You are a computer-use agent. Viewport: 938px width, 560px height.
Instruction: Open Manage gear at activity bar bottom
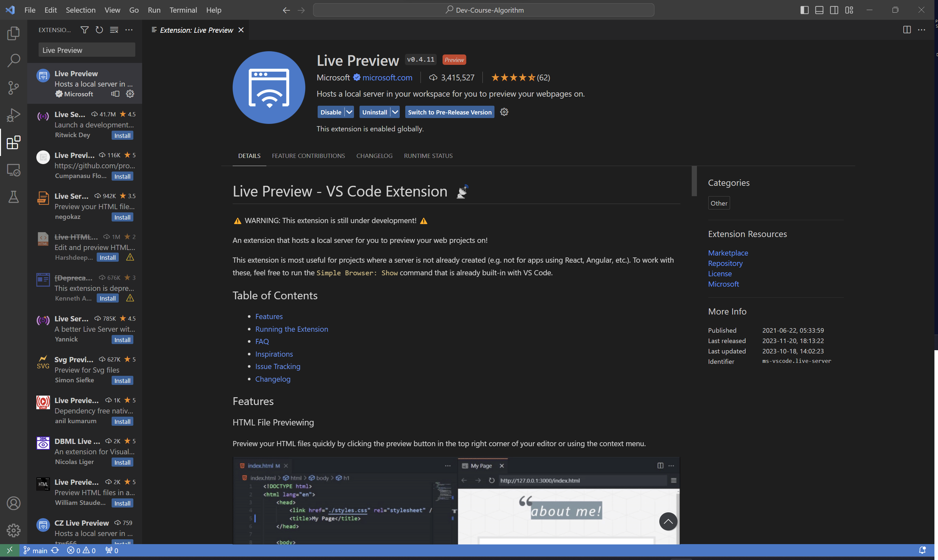14,530
